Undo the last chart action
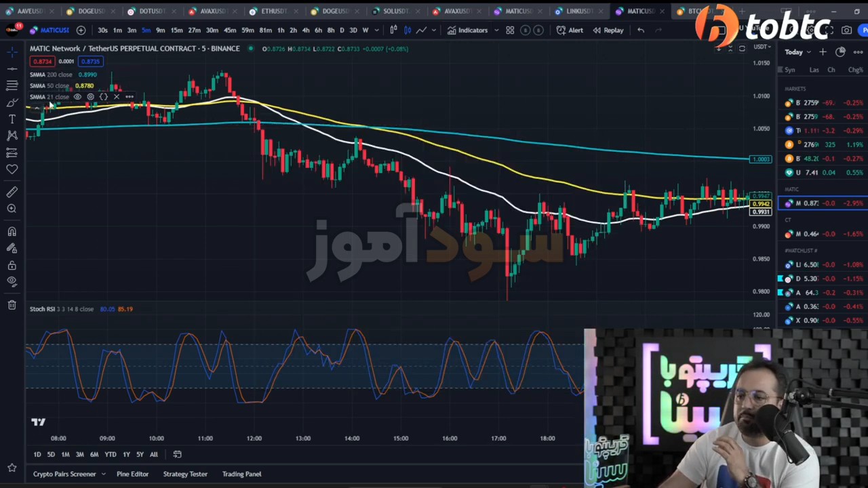Viewport: 868px width, 488px height. [x=641, y=30]
